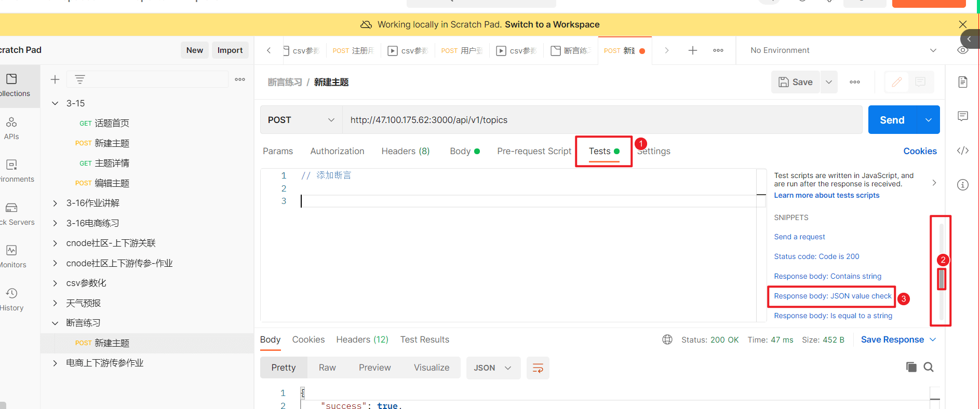Expand the 天气预报 collection

point(55,303)
